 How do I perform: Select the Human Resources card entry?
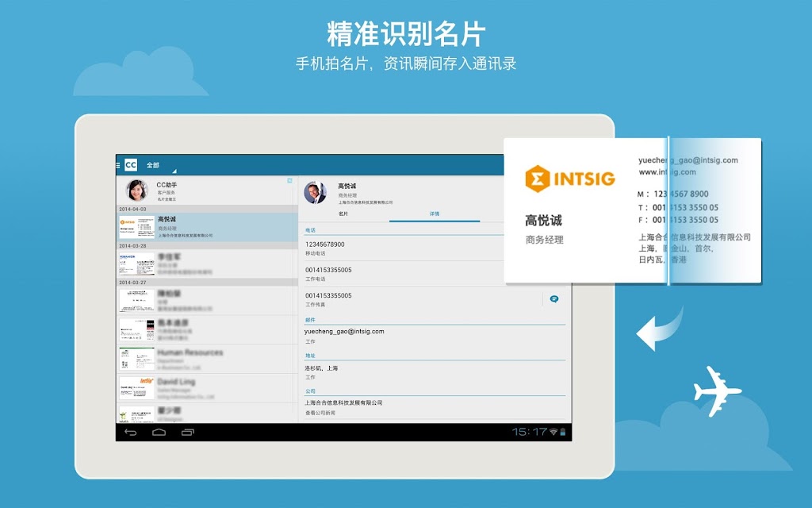pos(207,359)
